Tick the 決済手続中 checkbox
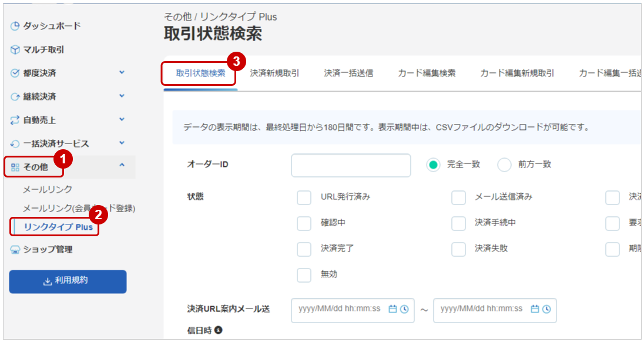Screen dimensions: 644x342 point(458,223)
